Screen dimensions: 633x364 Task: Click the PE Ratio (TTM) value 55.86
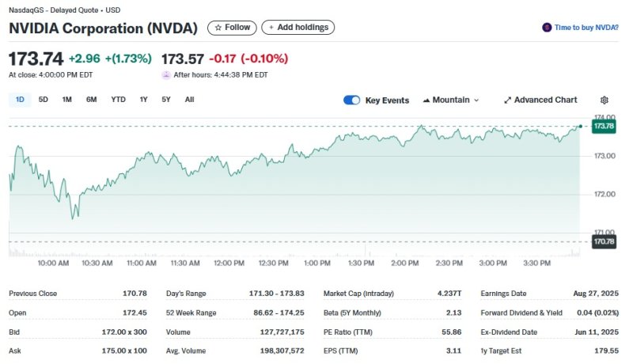[451, 332]
